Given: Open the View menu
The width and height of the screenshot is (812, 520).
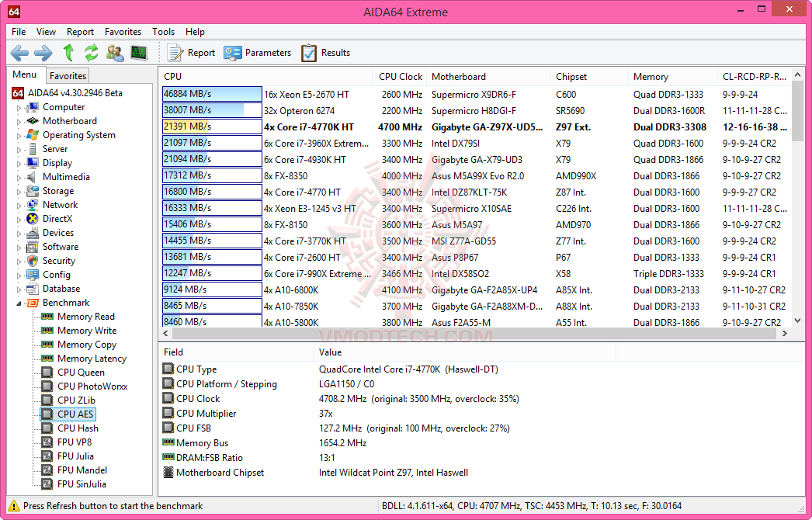Looking at the screenshot, I should coord(46,32).
